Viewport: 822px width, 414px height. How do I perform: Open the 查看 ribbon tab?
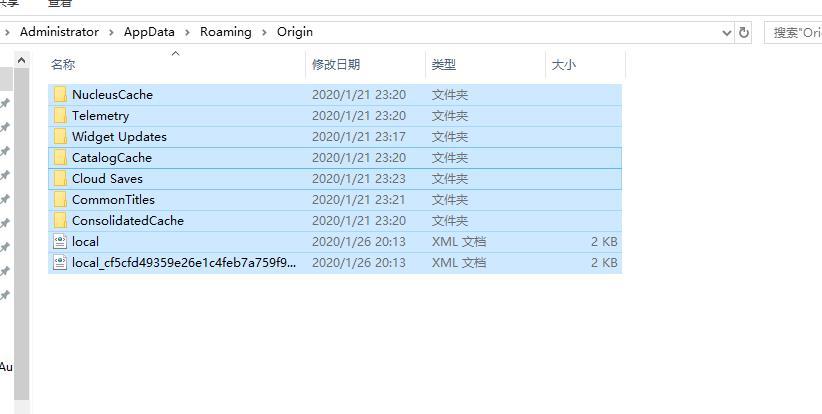(x=59, y=4)
